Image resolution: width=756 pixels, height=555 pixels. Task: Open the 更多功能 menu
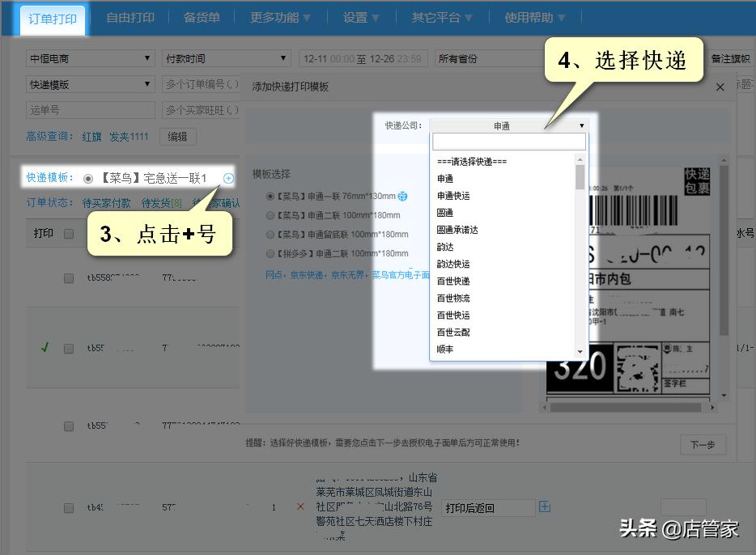coord(274,18)
